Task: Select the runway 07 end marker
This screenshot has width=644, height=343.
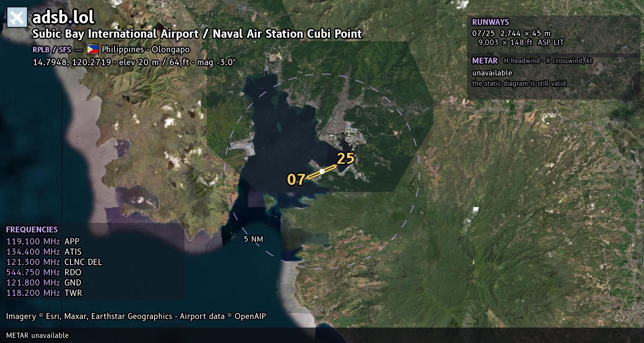Action: pos(296,179)
